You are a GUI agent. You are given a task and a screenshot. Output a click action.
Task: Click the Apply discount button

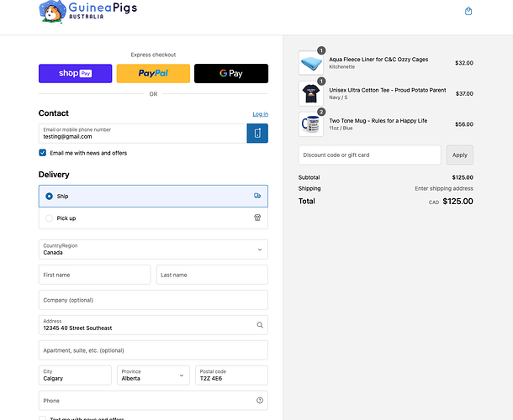tap(460, 155)
